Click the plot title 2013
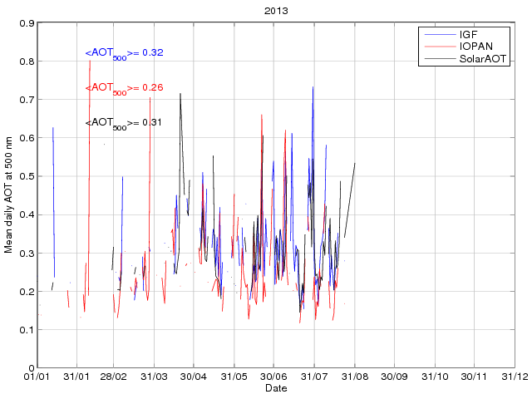 coord(277,11)
